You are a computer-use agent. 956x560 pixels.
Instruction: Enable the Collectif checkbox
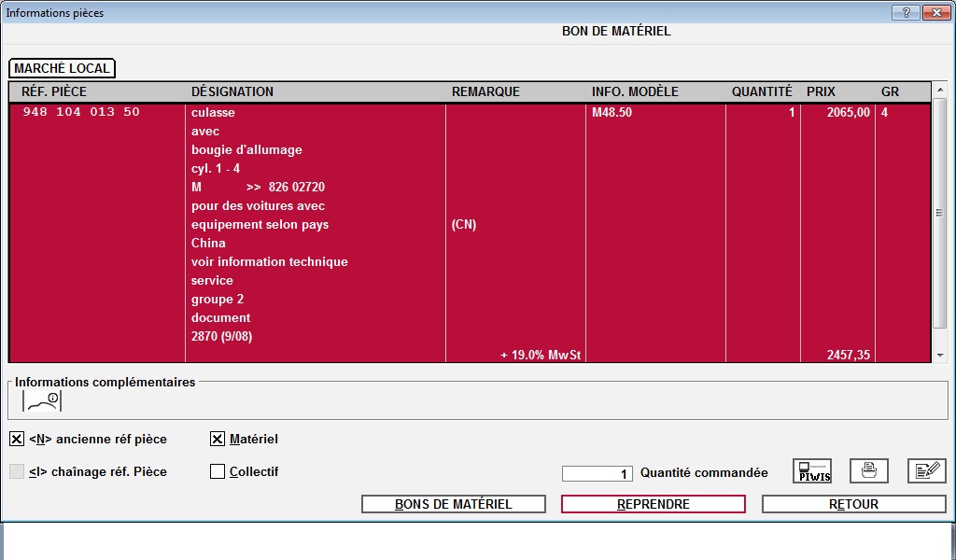pos(217,471)
